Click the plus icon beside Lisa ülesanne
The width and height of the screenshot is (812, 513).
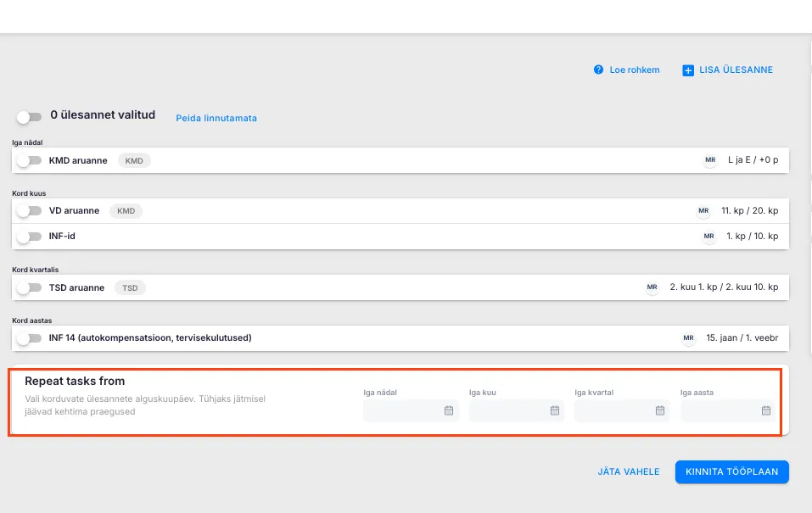[x=688, y=70]
